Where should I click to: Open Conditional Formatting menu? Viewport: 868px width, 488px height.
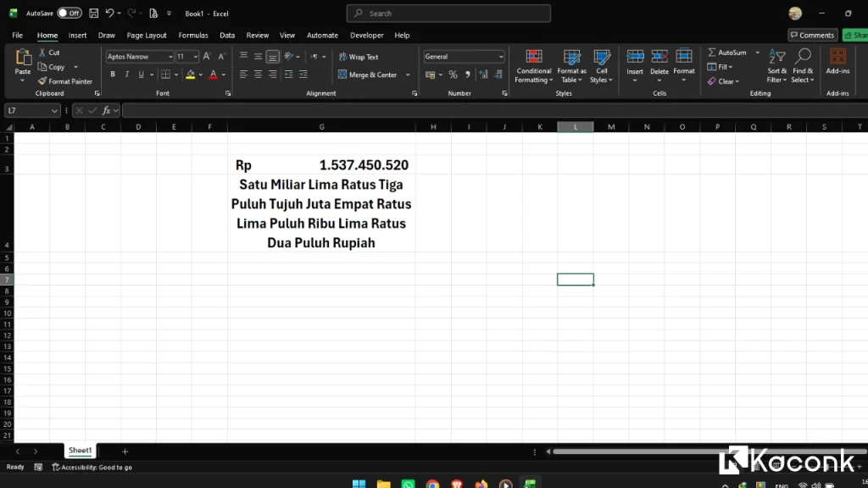pos(534,66)
